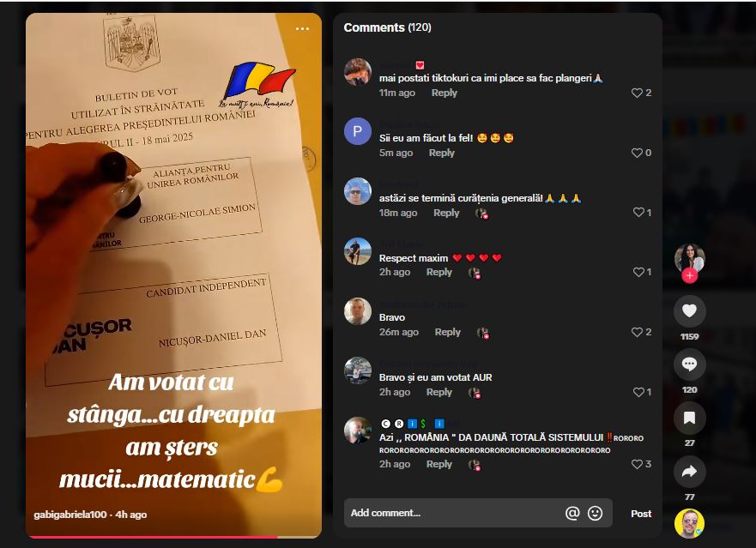Click the red video progress bar

click(154, 537)
